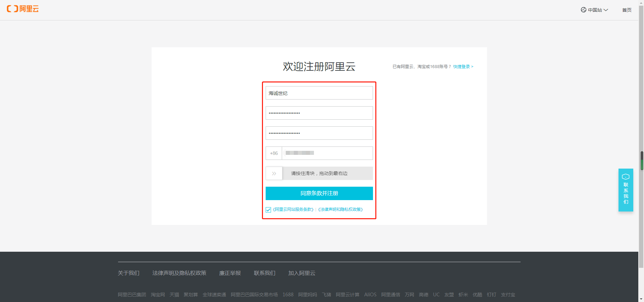
Task: Visit the 万网 footer link
Action: [x=409, y=295]
